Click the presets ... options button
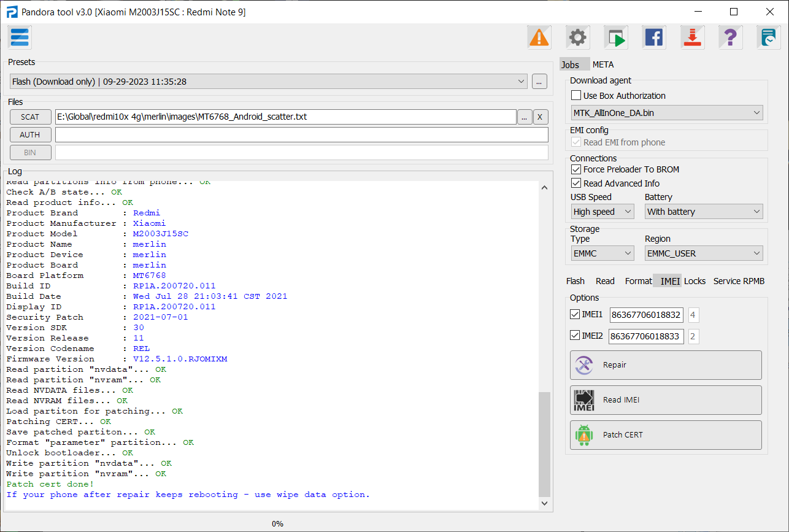789x532 pixels. (x=539, y=81)
